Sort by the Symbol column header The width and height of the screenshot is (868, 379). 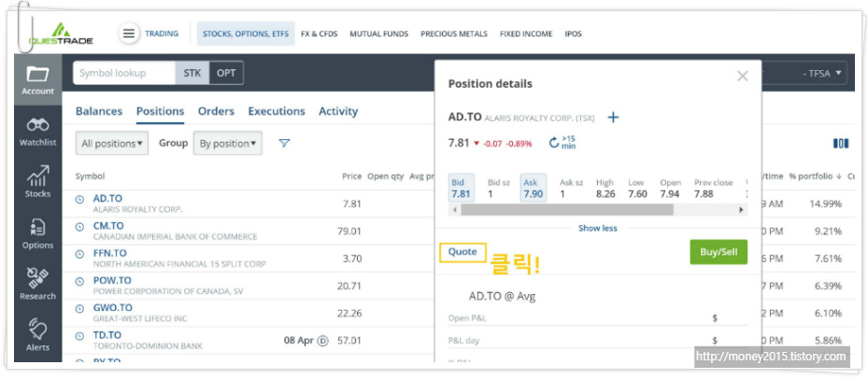click(90, 175)
